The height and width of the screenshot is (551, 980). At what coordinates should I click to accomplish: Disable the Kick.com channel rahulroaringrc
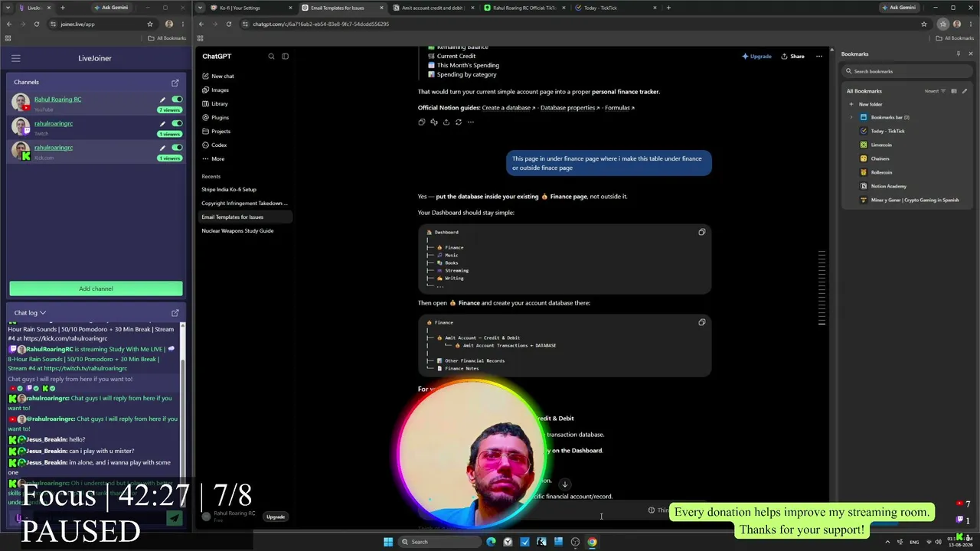click(177, 148)
